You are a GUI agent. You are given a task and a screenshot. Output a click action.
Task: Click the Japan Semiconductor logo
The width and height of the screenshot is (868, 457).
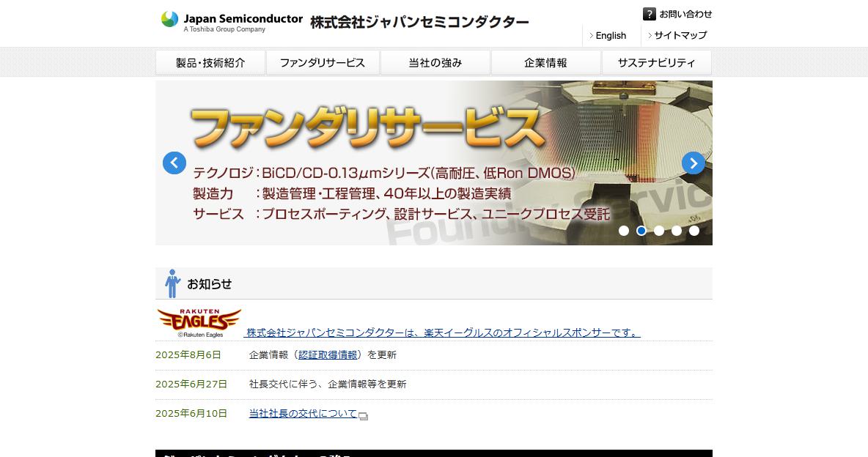tap(232, 21)
